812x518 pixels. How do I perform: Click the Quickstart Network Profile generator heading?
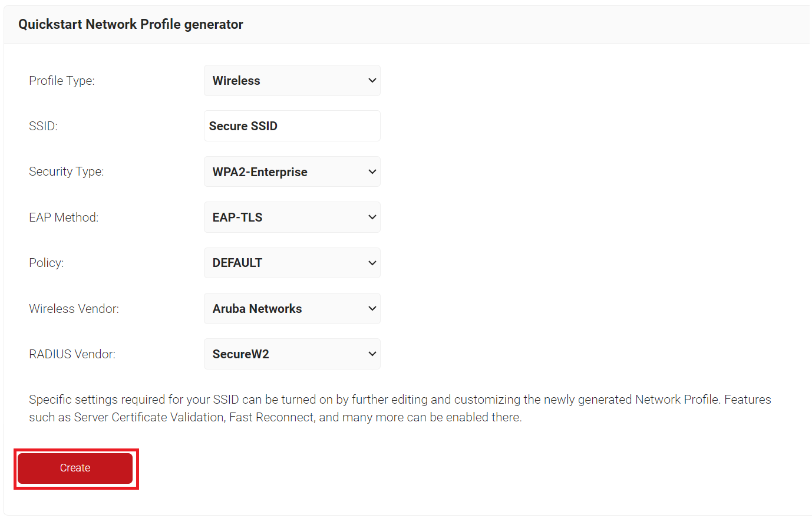[131, 24]
